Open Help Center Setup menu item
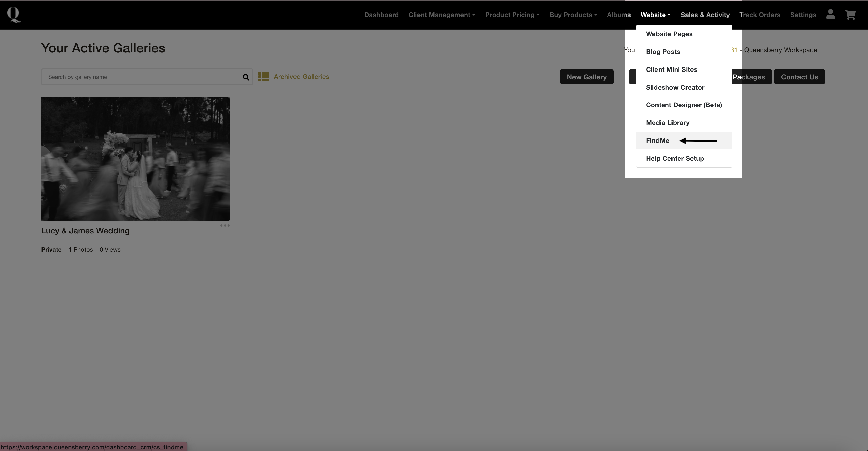Screen dimensions: 868x451 675,158
